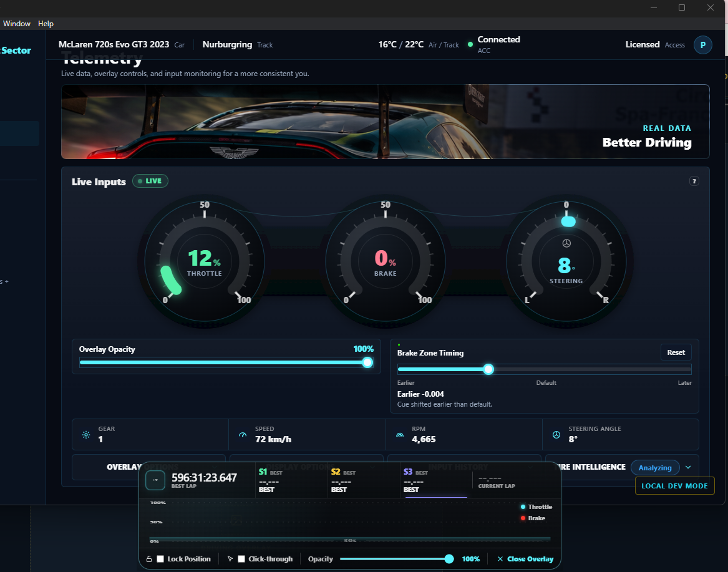The height and width of the screenshot is (572, 728).
Task: Select the S3 best sector cell
Action: pos(437,480)
